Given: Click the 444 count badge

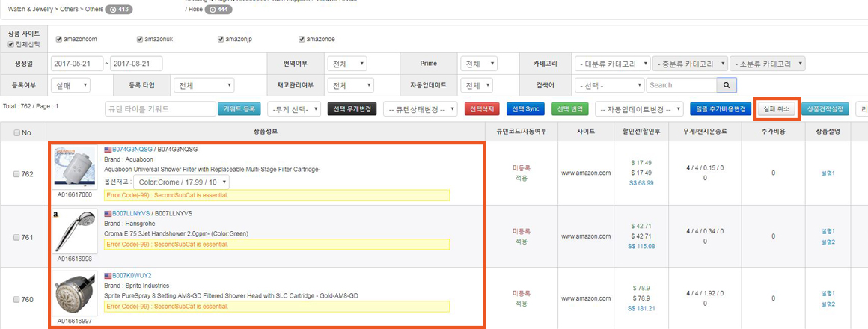Looking at the screenshot, I should tap(218, 10).
